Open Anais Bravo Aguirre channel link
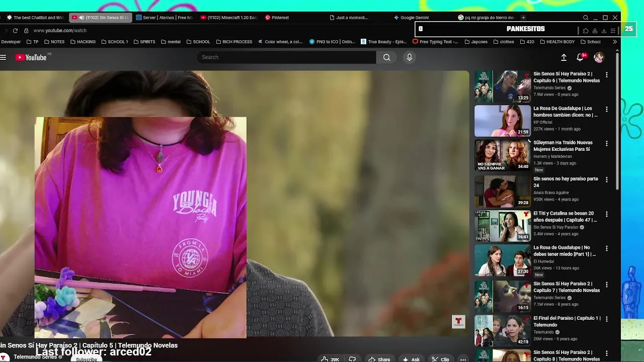Screen dimensions: 644x362 click(x=551, y=193)
